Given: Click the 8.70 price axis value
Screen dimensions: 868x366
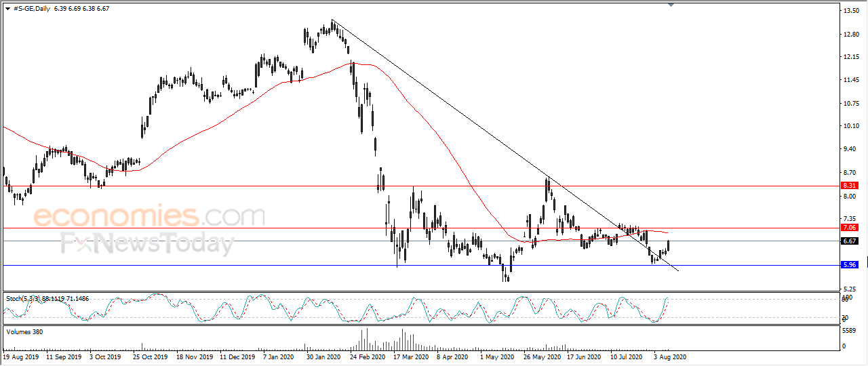Looking at the screenshot, I should pyautogui.click(x=851, y=173).
